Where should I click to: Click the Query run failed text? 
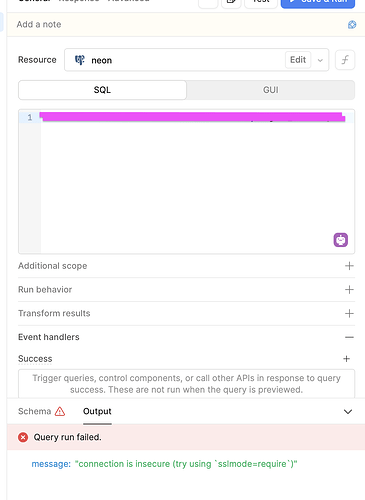click(67, 437)
